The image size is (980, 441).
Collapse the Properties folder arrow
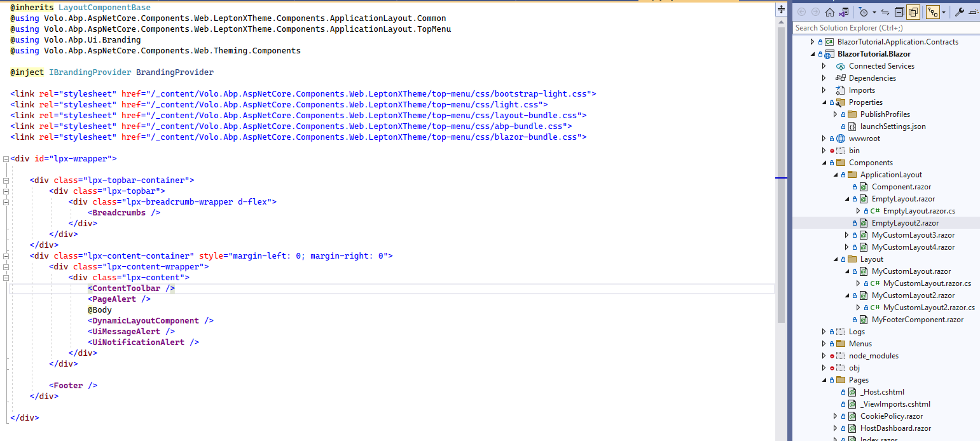(824, 102)
